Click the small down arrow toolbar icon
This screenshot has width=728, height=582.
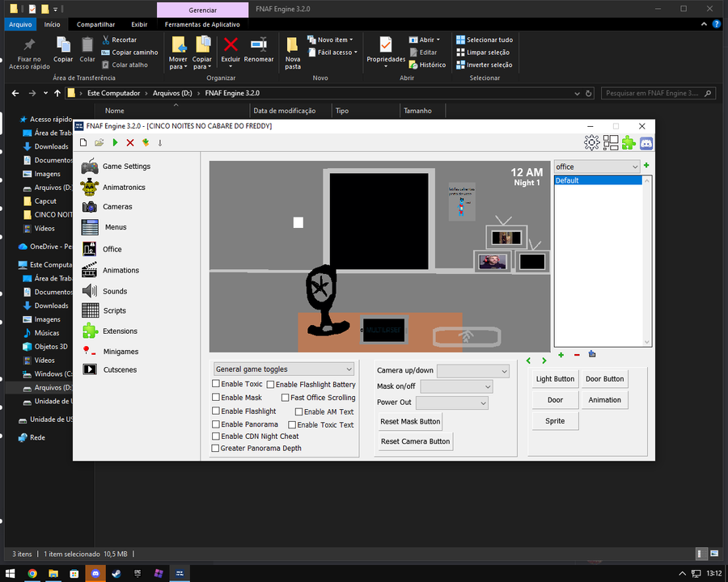pos(160,143)
